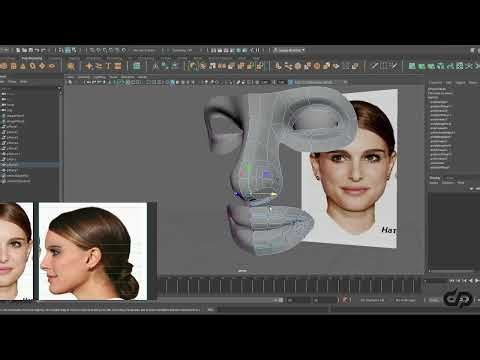Viewport: 480px width, 360px height.
Task: Click the viewport select camera icon
Action: tap(70, 82)
